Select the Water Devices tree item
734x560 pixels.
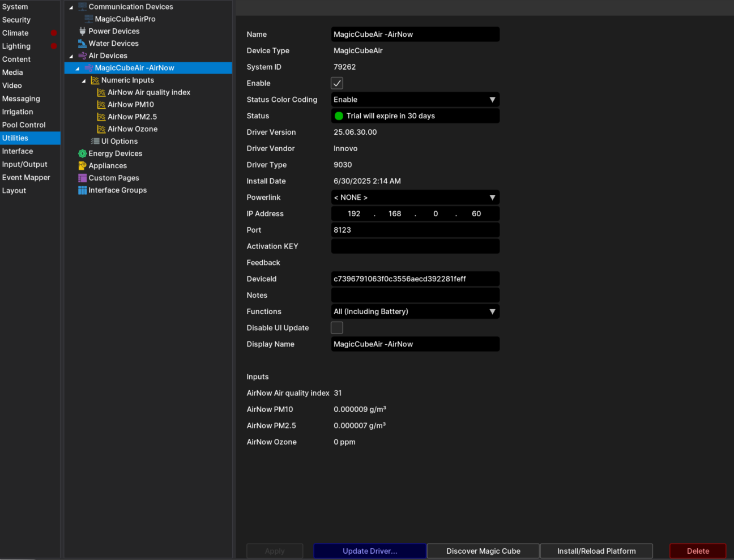click(x=113, y=44)
